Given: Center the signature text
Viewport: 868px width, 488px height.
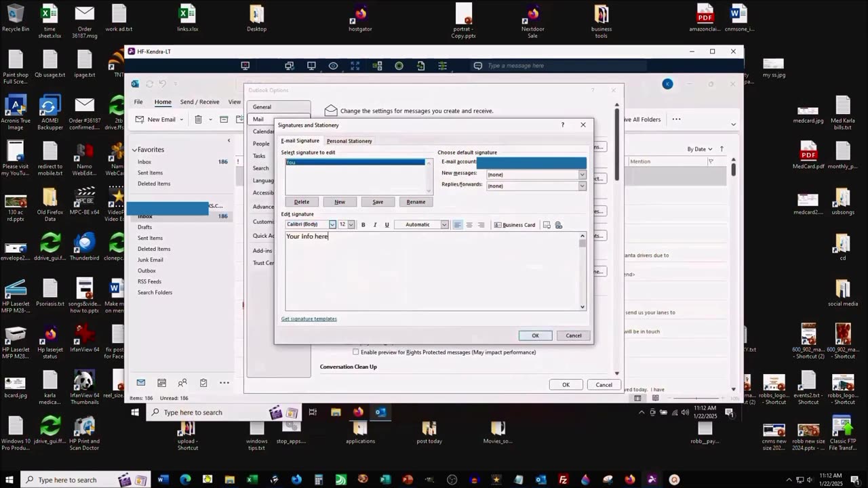Looking at the screenshot, I should click(469, 225).
